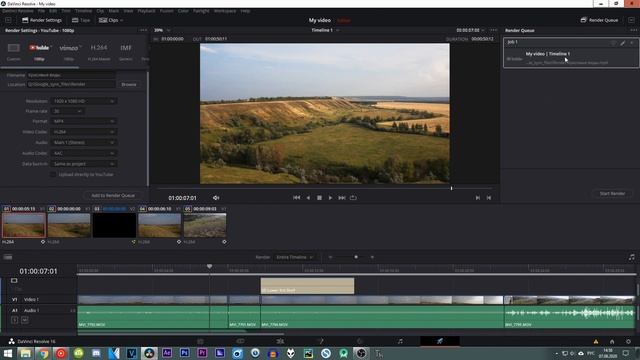This screenshot has width=640, height=360.
Task: Click the timeline ruler playhead marker
Action: (209, 267)
